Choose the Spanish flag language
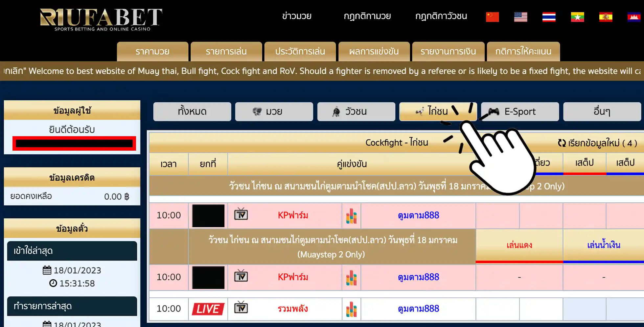This screenshot has width=644, height=327. (x=606, y=17)
